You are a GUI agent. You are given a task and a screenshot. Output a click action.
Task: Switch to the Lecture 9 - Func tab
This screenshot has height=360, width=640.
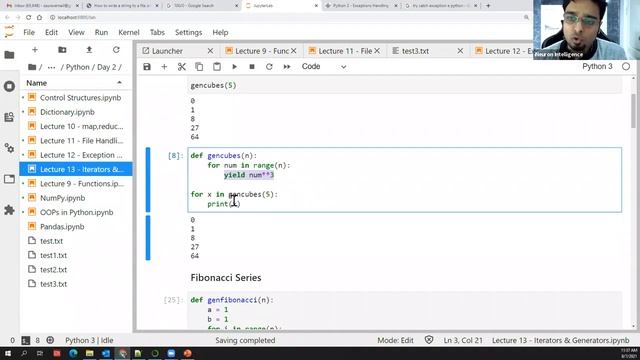pos(262,51)
